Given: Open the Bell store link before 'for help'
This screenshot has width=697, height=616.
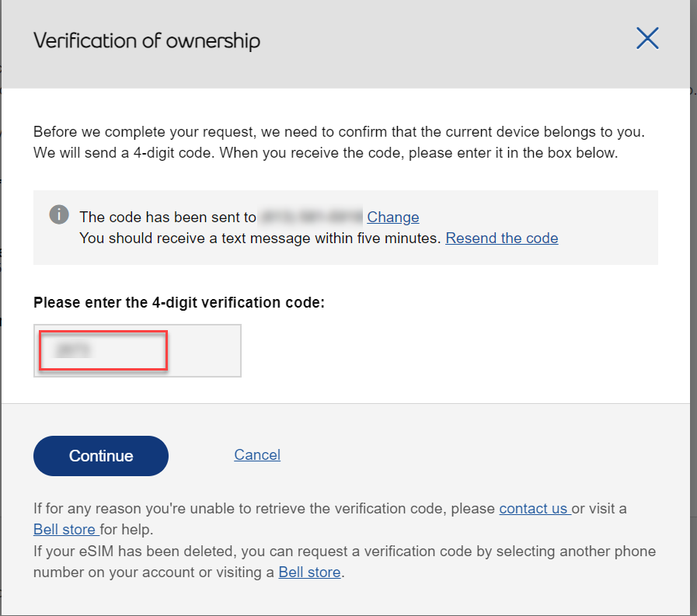Looking at the screenshot, I should pyautogui.click(x=66, y=531).
